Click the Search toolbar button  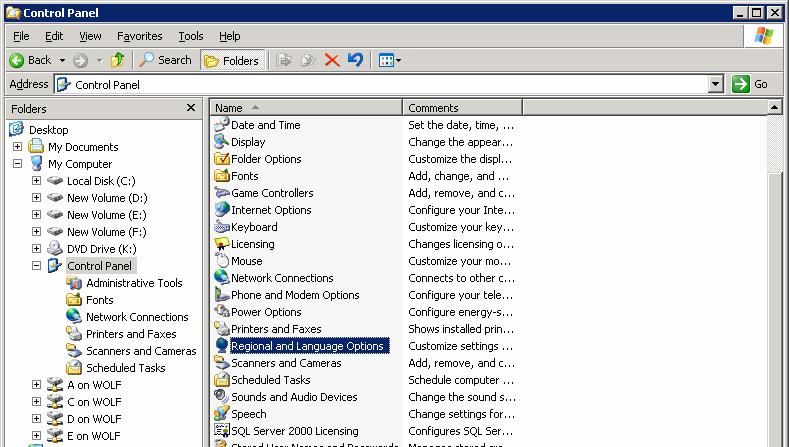pos(166,60)
